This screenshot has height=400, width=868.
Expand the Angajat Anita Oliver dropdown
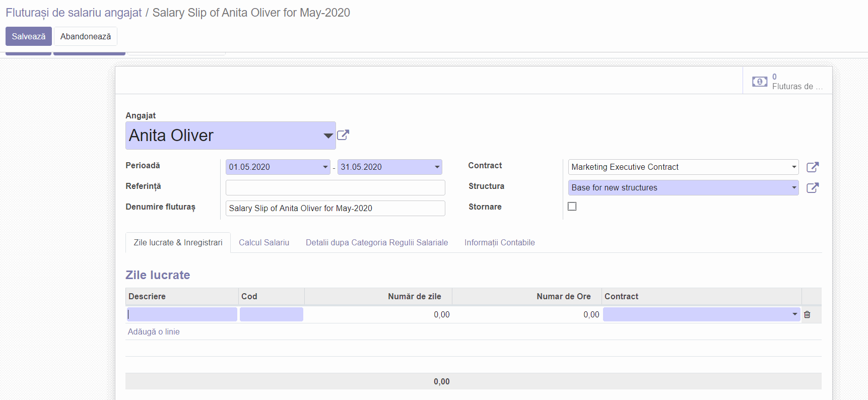[x=328, y=136]
